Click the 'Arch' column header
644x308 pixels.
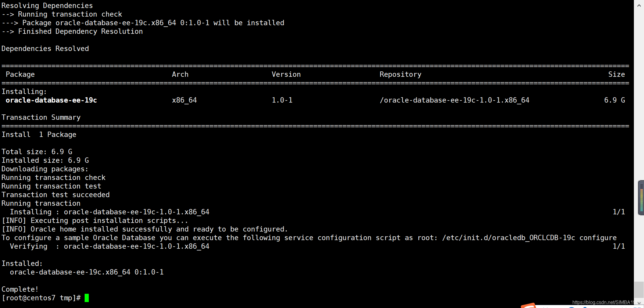point(180,74)
